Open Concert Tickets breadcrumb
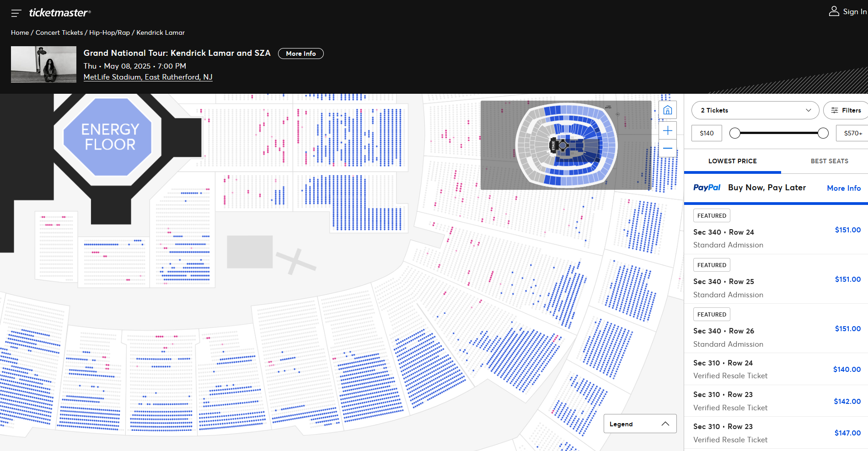Viewport: 868px width, 451px height. pyautogui.click(x=59, y=32)
